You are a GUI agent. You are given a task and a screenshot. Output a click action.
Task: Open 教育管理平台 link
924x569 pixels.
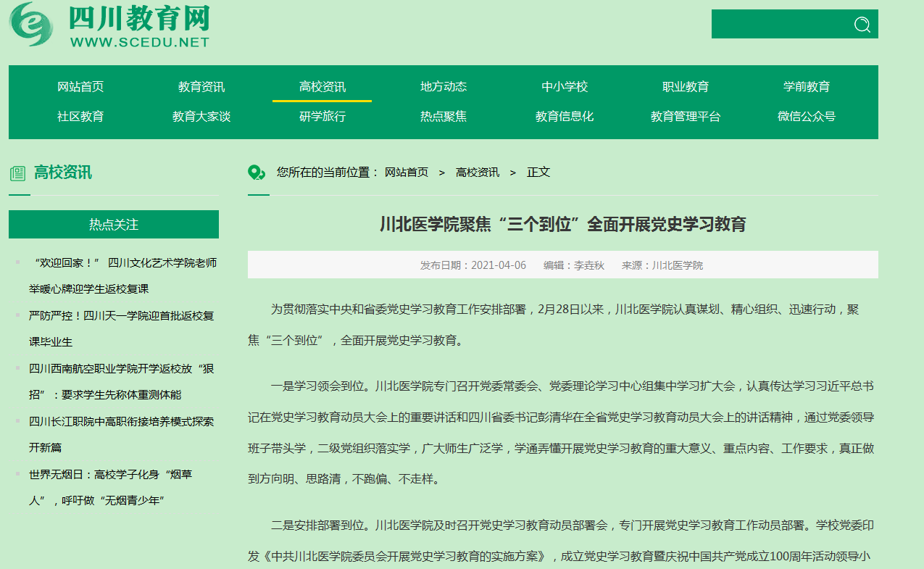pos(686,117)
